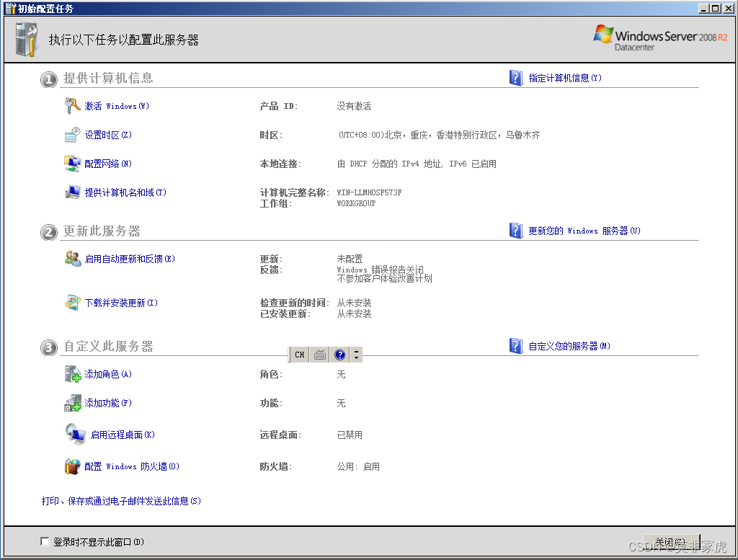Click the components icon for 添加功能
The image size is (738, 560).
click(x=73, y=403)
